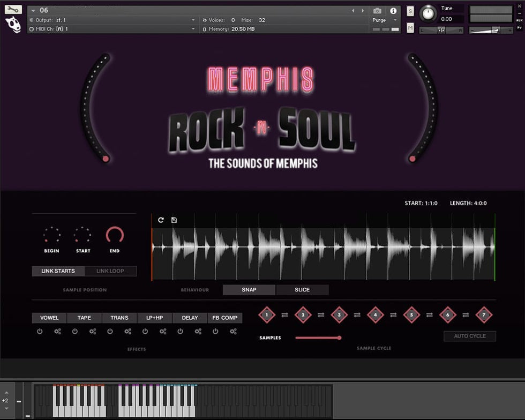Click the LINK STARTS button
The width and height of the screenshot is (525, 420).
coord(58,271)
